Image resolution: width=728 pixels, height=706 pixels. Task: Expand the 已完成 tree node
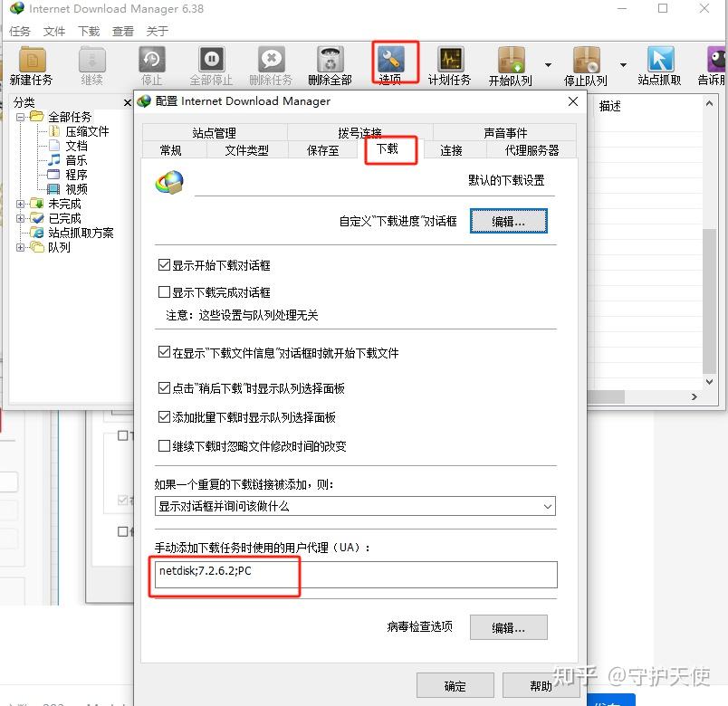coord(21,218)
